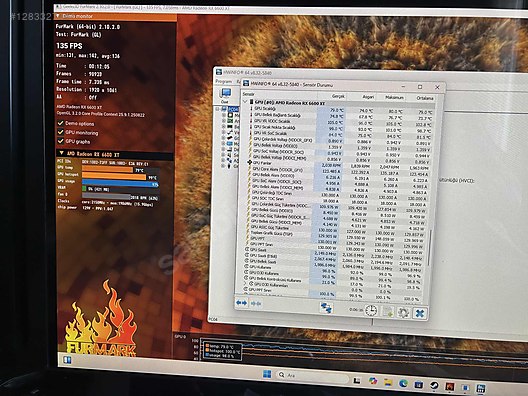
Task: Click the Microsoft Store icon on the taskbar
Action: pyautogui.click(x=419, y=384)
